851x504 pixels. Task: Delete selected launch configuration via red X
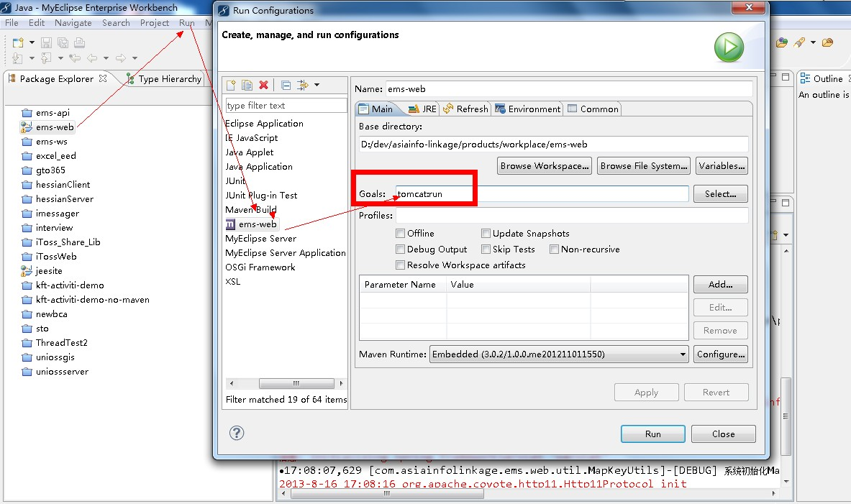point(264,85)
